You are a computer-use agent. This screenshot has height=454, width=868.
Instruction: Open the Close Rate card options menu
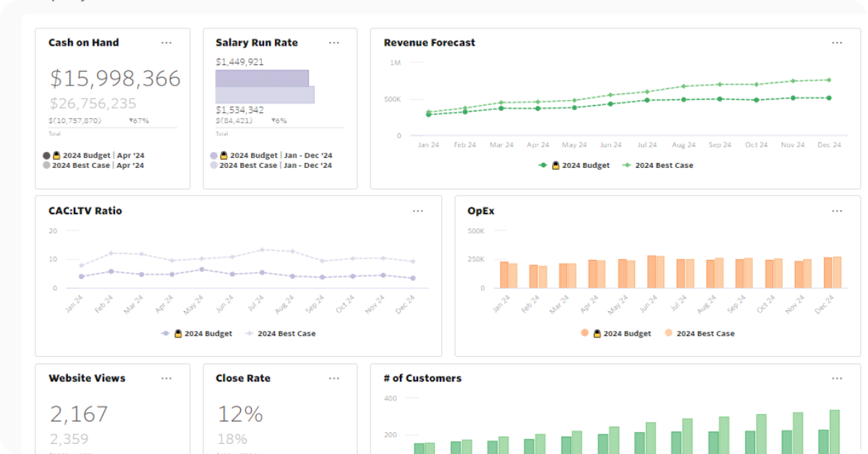coord(333,378)
